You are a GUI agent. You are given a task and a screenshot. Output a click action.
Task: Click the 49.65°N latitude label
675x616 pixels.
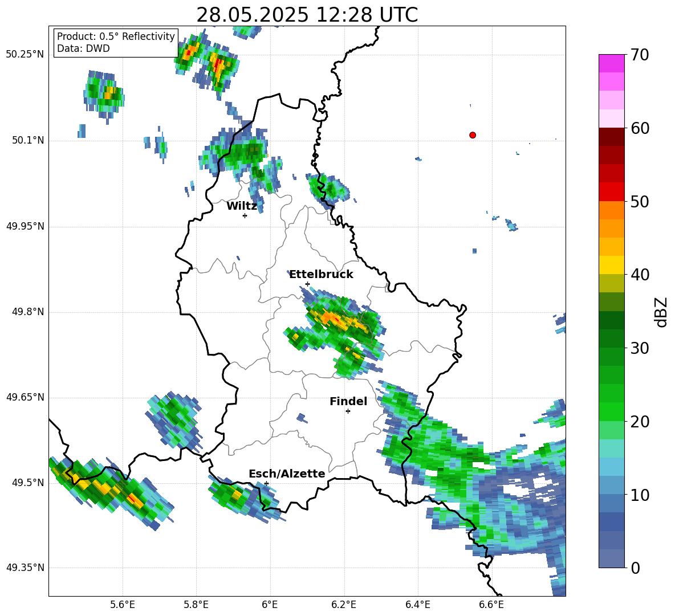point(25,397)
